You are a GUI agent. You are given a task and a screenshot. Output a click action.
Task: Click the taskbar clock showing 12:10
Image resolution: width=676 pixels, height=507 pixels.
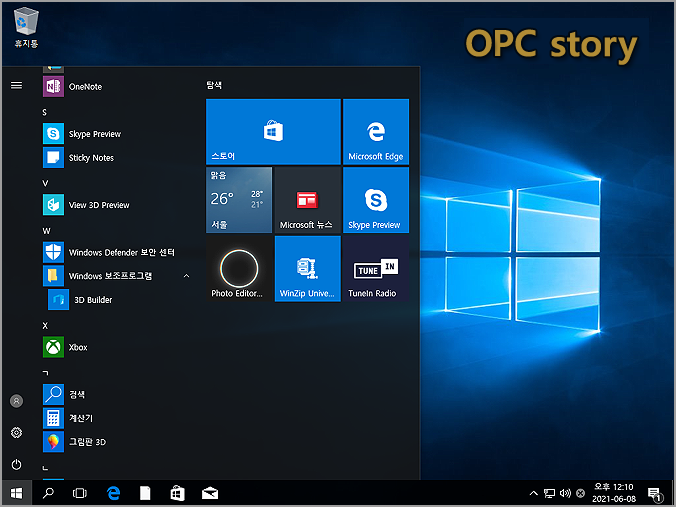614,493
